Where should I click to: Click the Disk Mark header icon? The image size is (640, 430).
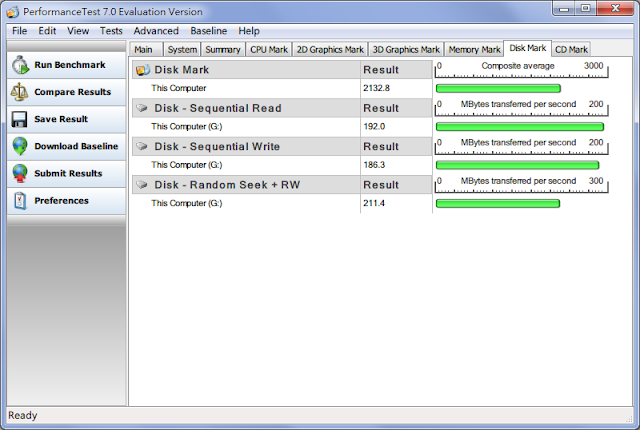tap(143, 70)
